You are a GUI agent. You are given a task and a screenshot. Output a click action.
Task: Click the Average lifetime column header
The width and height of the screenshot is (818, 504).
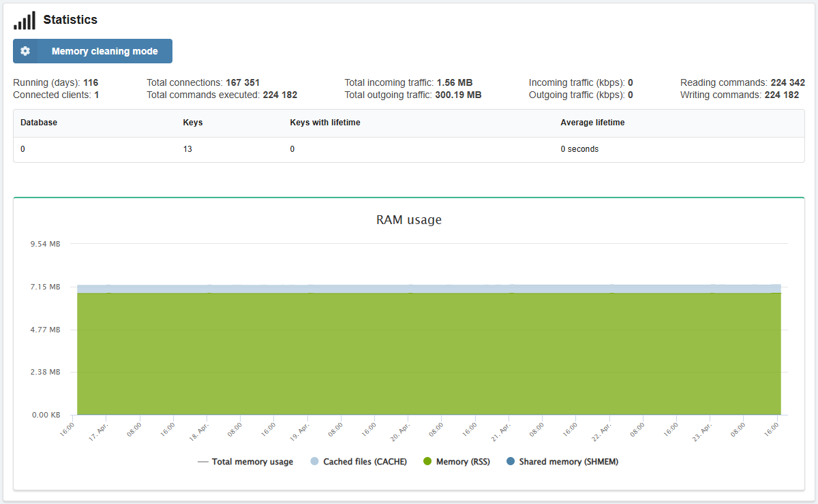pos(592,123)
